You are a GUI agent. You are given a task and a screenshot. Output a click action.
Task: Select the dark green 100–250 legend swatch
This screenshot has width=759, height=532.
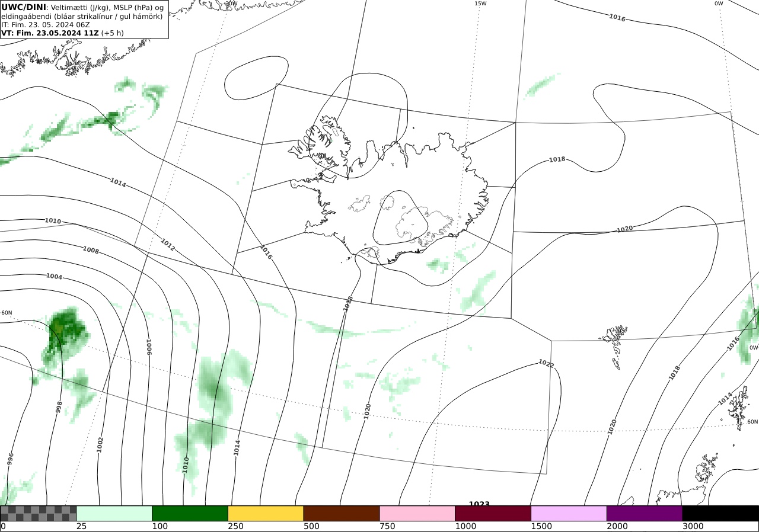190,513
